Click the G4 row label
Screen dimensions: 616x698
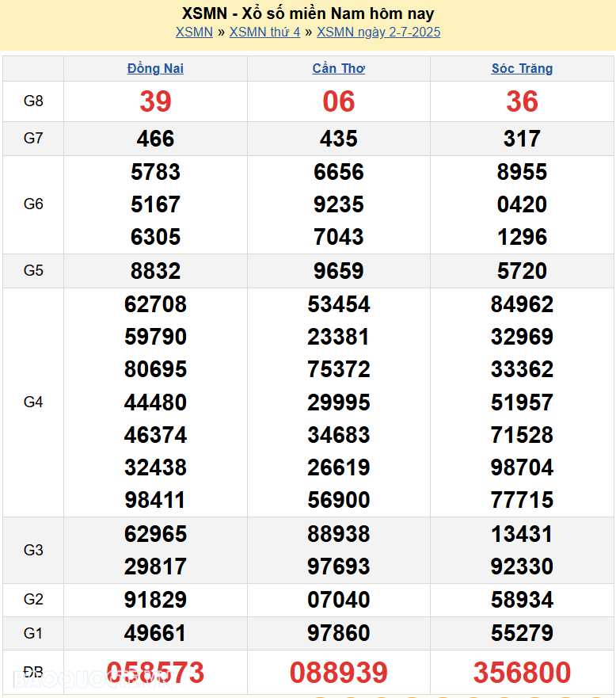click(33, 402)
